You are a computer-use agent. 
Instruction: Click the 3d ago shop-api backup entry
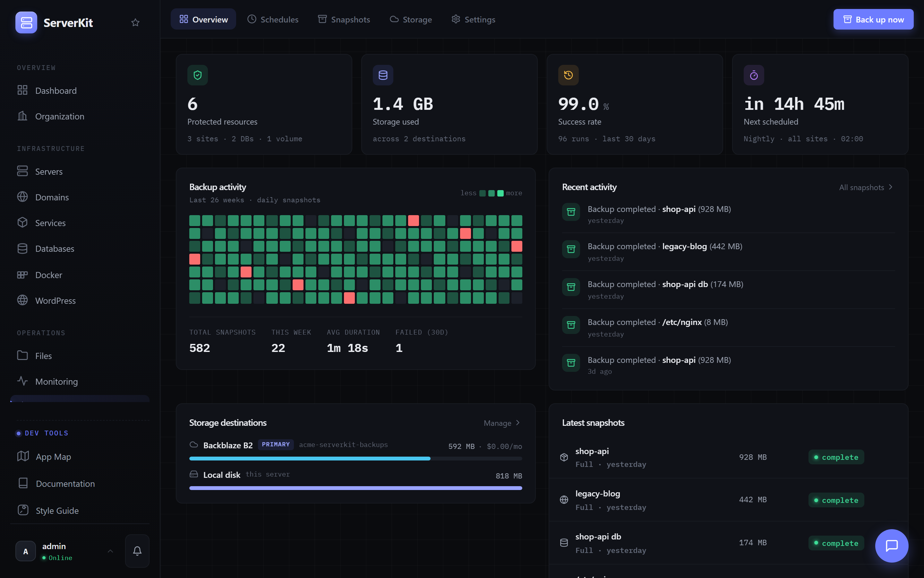click(728, 365)
